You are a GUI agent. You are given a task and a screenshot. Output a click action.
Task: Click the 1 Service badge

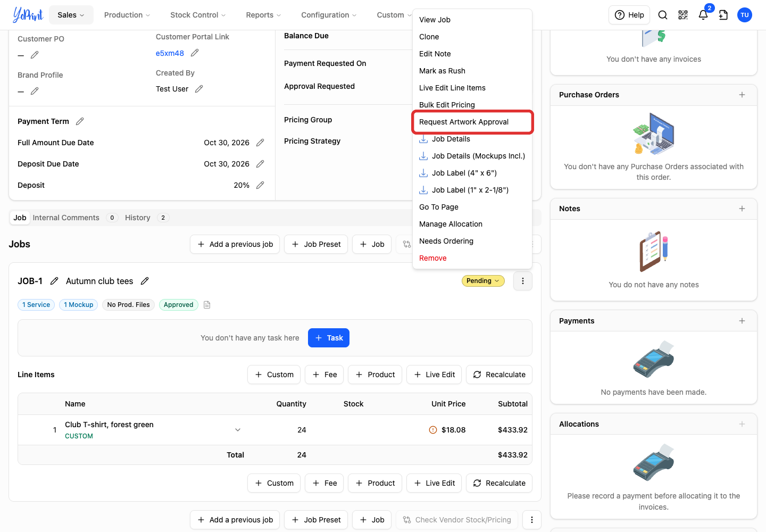36,305
